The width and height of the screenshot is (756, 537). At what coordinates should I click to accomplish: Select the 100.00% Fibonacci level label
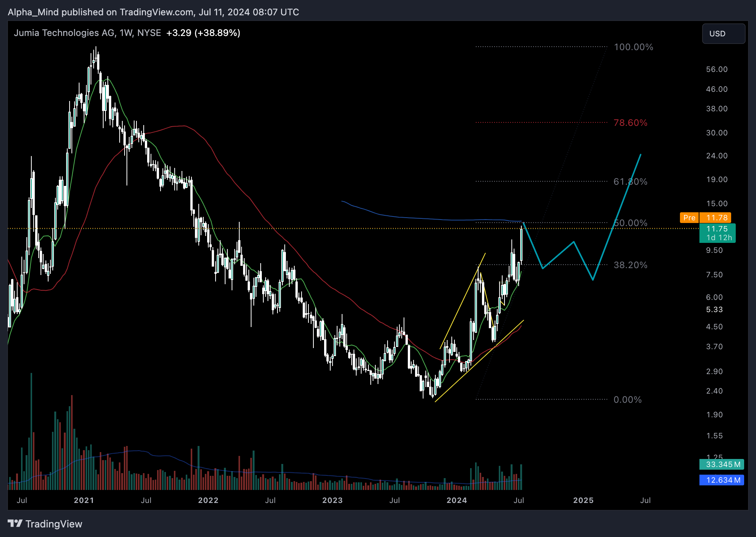[633, 47]
